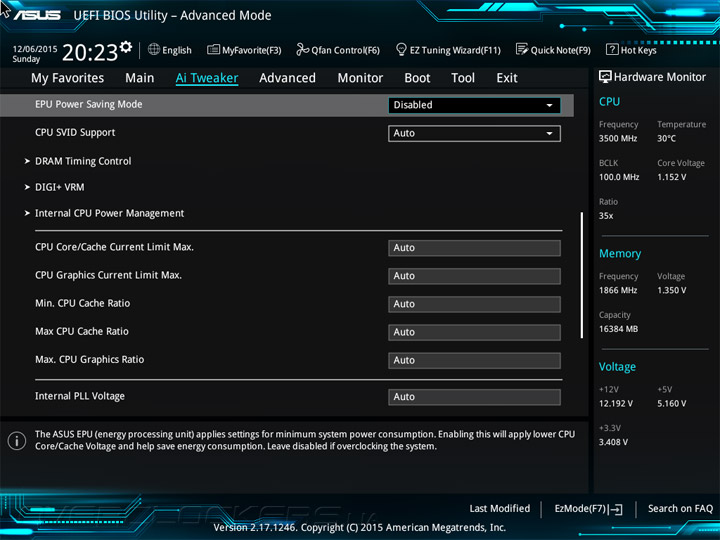Click the +5V 5.160 V reading

coord(671,404)
